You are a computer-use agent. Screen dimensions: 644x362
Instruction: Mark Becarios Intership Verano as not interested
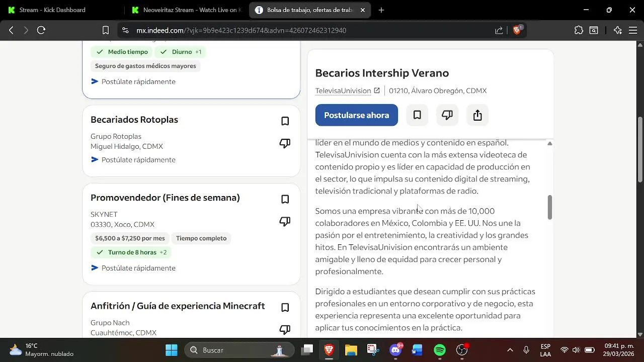click(x=447, y=115)
